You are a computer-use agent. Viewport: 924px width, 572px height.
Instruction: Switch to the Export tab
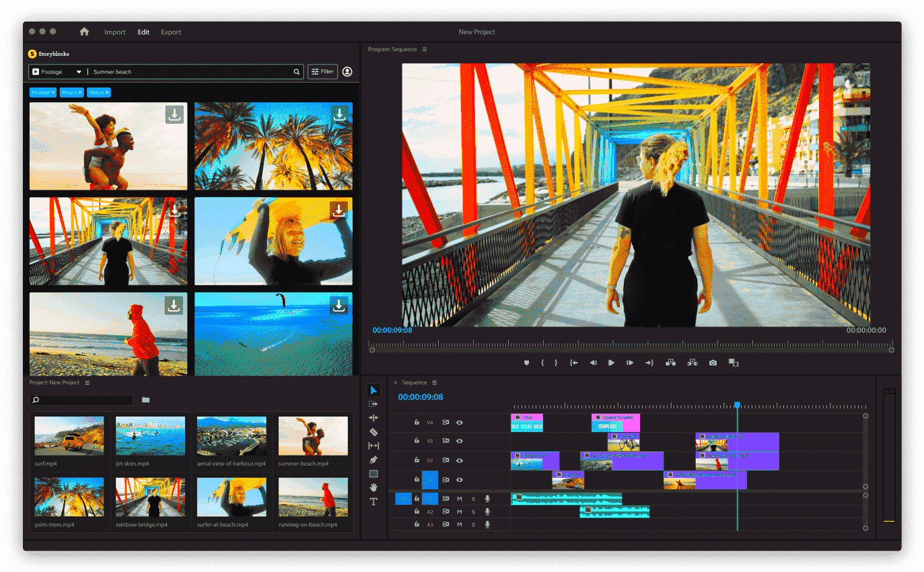(171, 32)
